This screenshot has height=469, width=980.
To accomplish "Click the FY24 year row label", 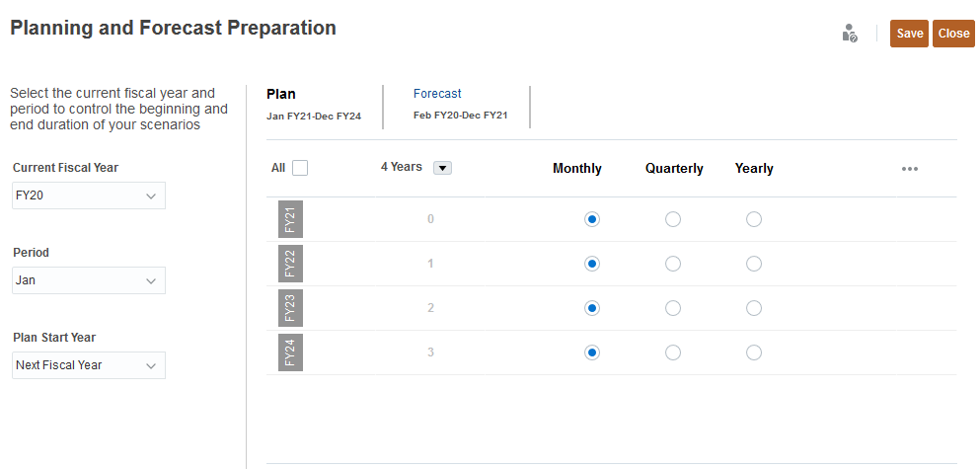I will tap(290, 352).
